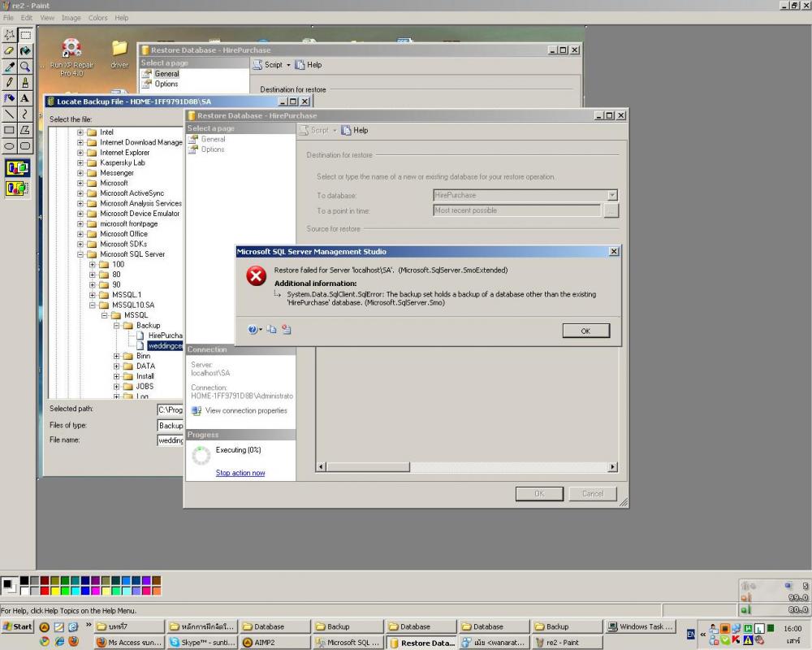The width and height of the screenshot is (812, 650).
Task: Switch to Windows Task Manager on taskbar
Action: (641, 626)
